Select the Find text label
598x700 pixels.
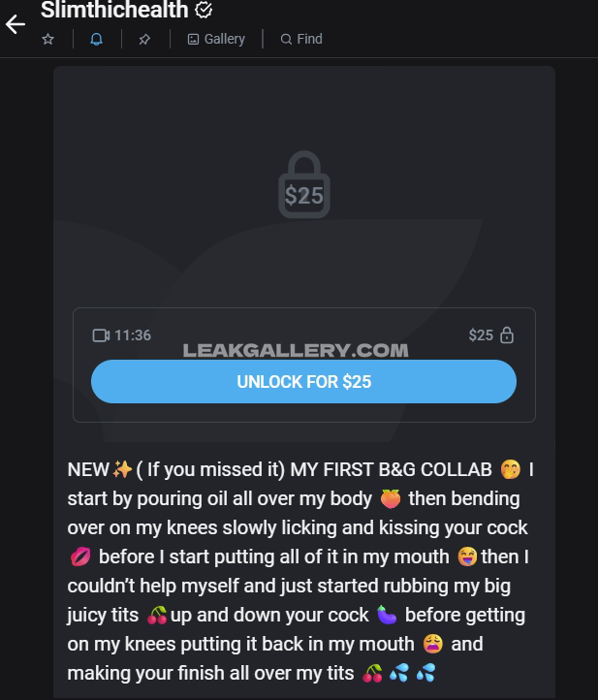pyautogui.click(x=310, y=40)
